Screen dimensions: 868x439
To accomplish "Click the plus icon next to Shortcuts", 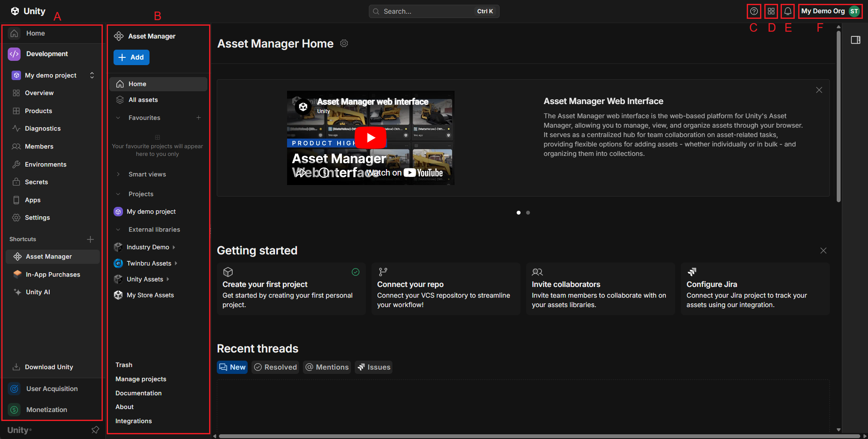I will pyautogui.click(x=90, y=239).
